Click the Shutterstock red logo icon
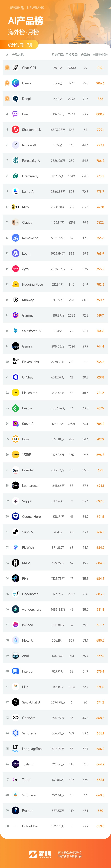The image size is (111, 868). tap(15, 130)
